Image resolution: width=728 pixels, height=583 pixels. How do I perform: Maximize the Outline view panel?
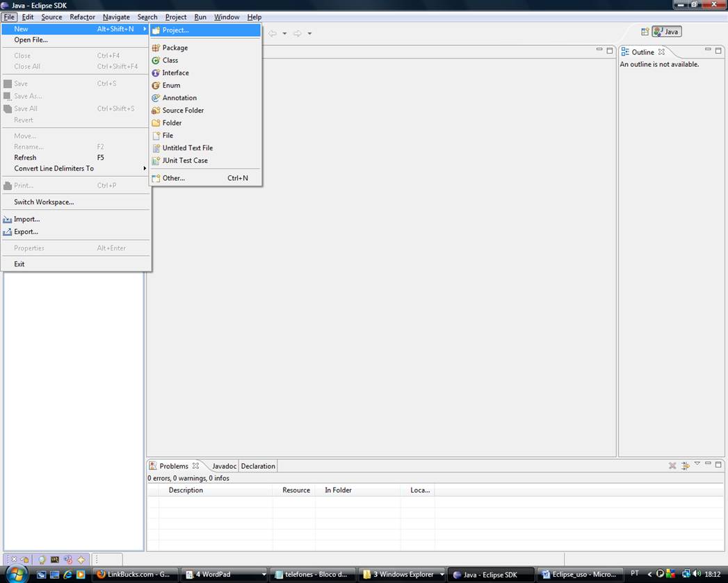tap(718, 50)
